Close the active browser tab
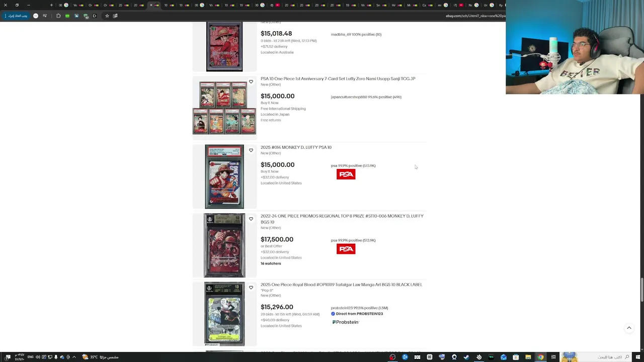Screen dimensions: 644x362 (x=151, y=5)
